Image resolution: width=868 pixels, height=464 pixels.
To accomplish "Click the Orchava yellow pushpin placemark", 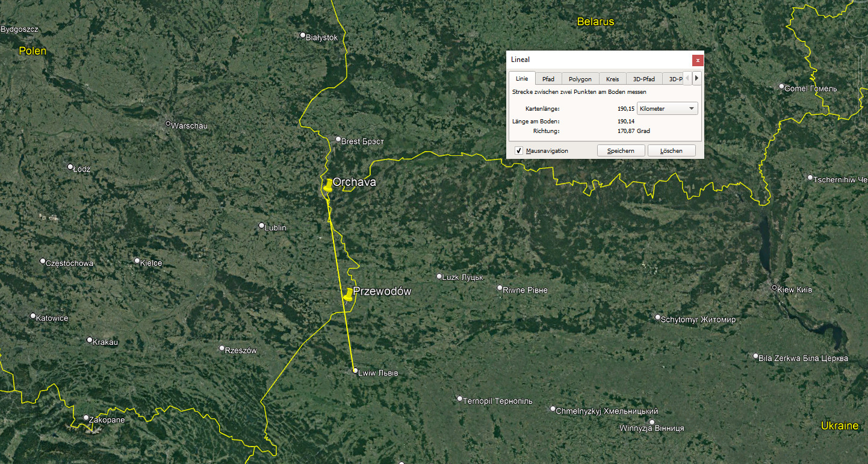I will pos(327,185).
